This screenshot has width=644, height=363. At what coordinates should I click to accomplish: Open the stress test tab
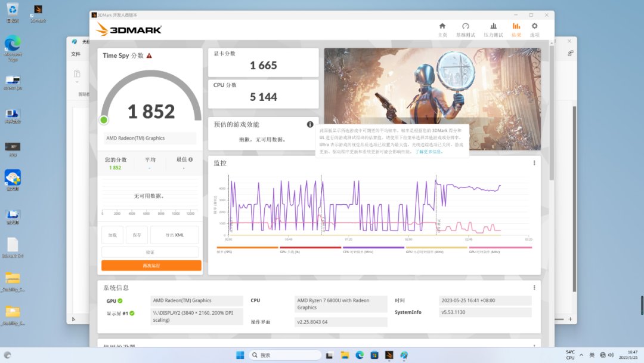tap(493, 30)
